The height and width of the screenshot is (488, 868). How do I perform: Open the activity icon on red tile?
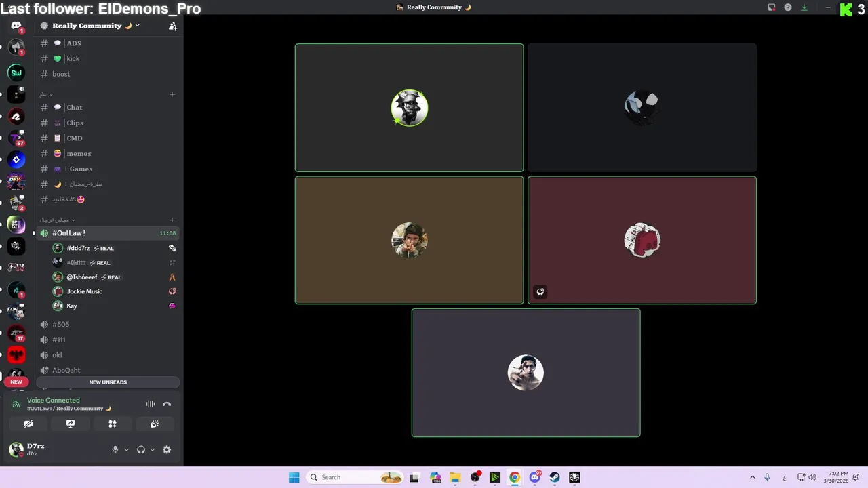[540, 292]
